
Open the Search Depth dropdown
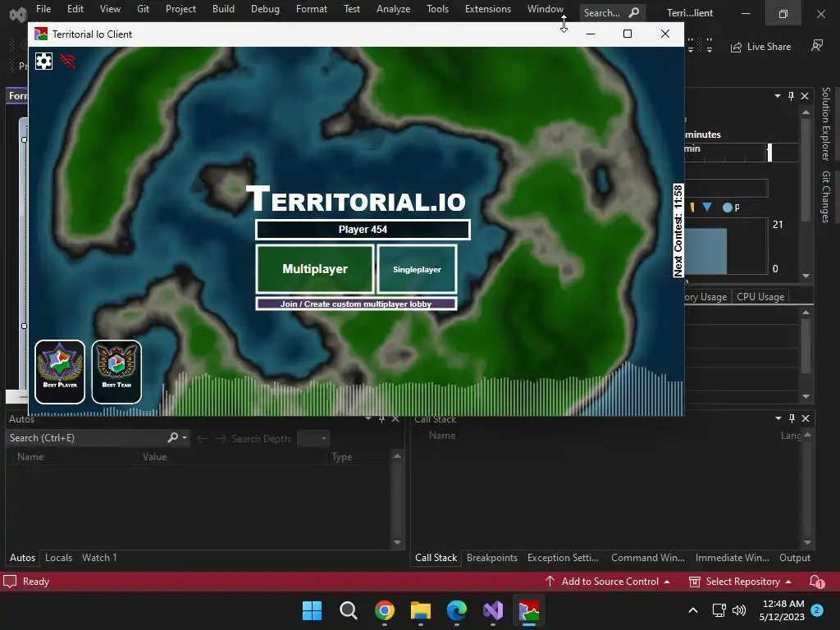coord(313,439)
